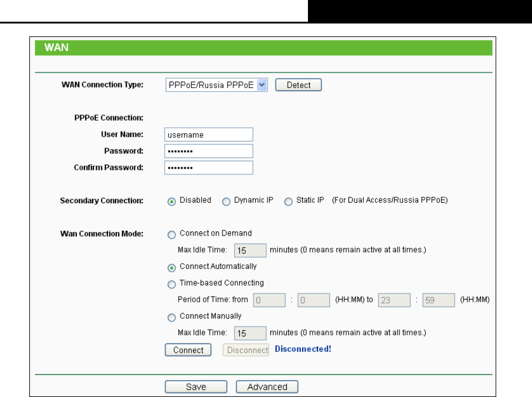
Task: Focus the User Name field
Action: pos(209,134)
